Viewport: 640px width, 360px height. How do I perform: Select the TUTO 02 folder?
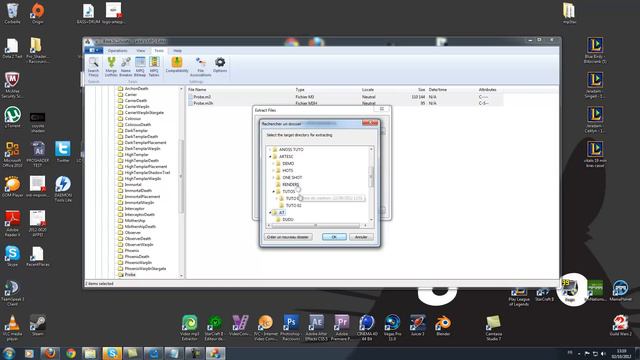(293, 205)
